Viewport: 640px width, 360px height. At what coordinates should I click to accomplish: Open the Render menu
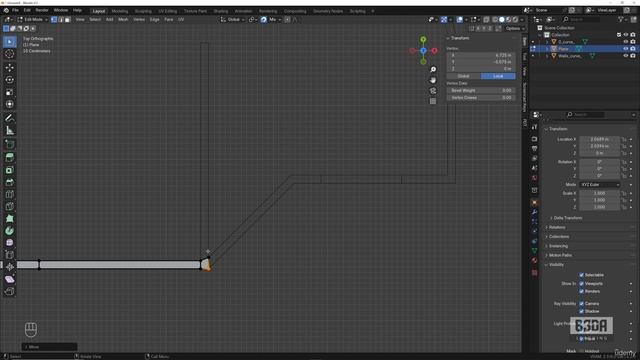pos(42,10)
